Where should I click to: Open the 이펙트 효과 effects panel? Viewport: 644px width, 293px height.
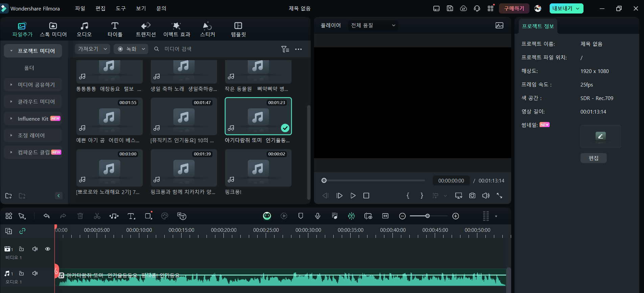(x=176, y=29)
